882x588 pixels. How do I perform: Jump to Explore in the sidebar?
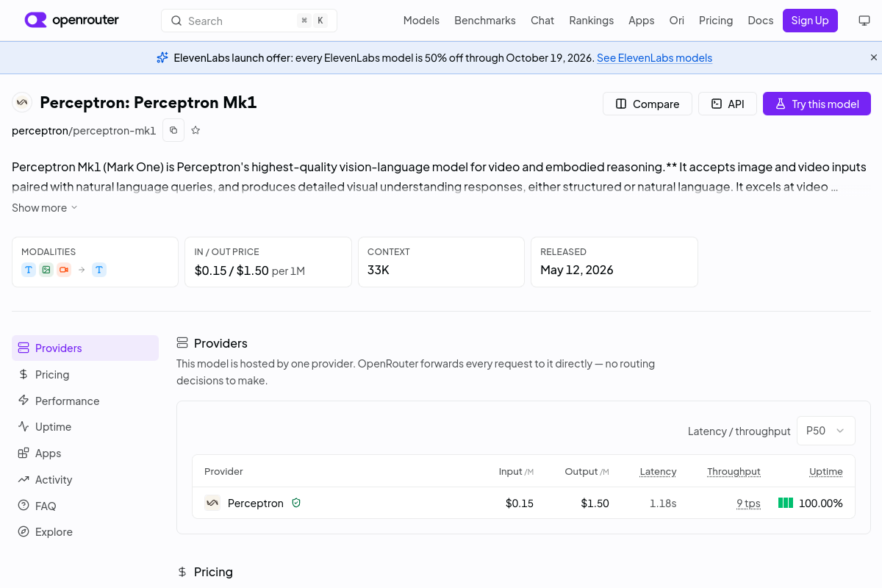(x=85, y=532)
